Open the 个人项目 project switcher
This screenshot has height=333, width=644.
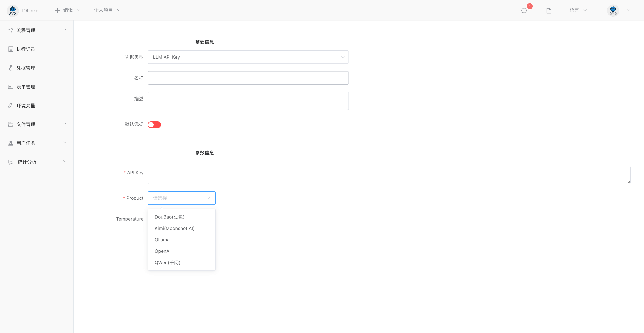107,10
